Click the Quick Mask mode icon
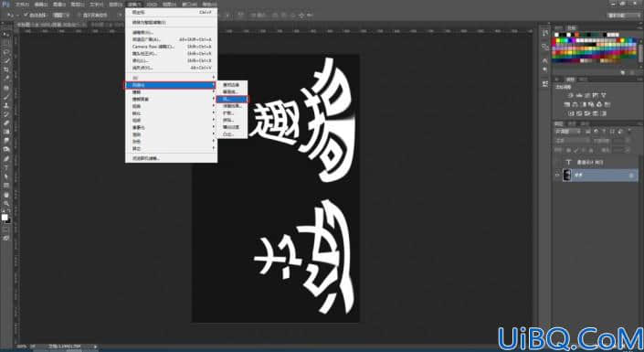This screenshot has width=644, height=352. [6, 229]
